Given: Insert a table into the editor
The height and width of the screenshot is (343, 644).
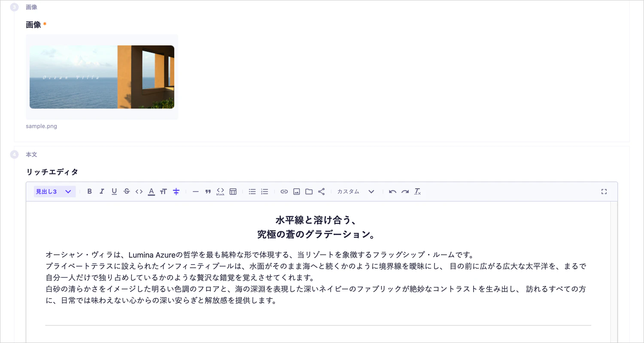Looking at the screenshot, I should click(x=233, y=192).
